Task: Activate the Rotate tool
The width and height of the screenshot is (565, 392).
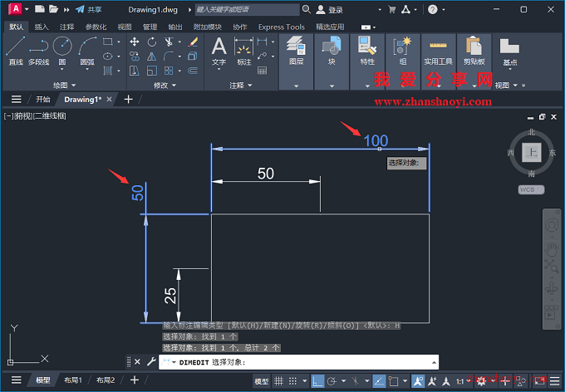Action: [x=152, y=42]
